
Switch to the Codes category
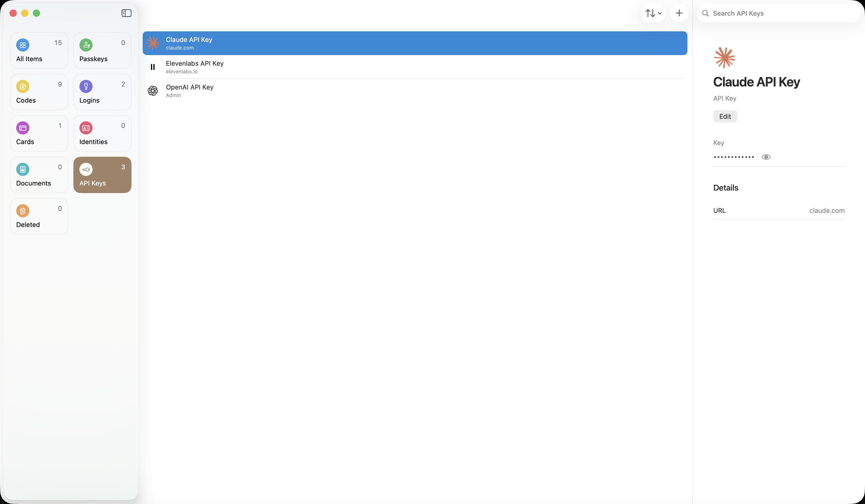[39, 92]
